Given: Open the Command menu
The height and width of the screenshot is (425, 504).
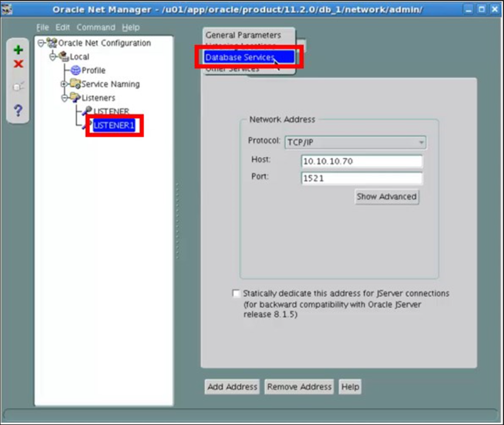Looking at the screenshot, I should 96,28.
